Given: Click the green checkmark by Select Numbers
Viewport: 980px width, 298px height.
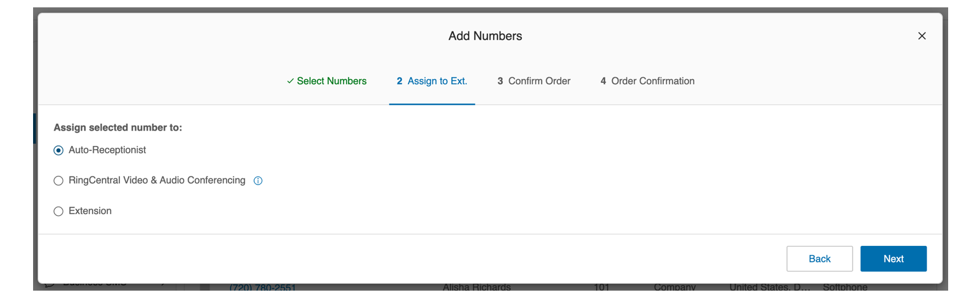Looking at the screenshot, I should 290,81.
